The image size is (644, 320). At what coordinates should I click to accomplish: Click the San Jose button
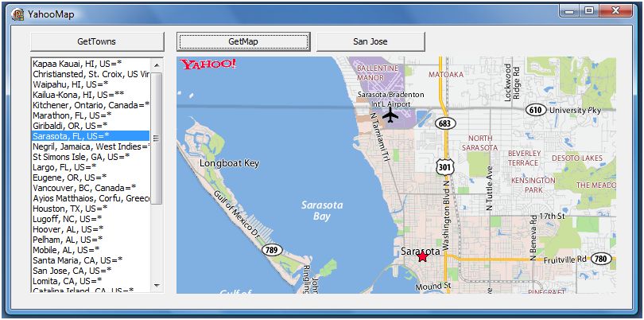tap(370, 41)
